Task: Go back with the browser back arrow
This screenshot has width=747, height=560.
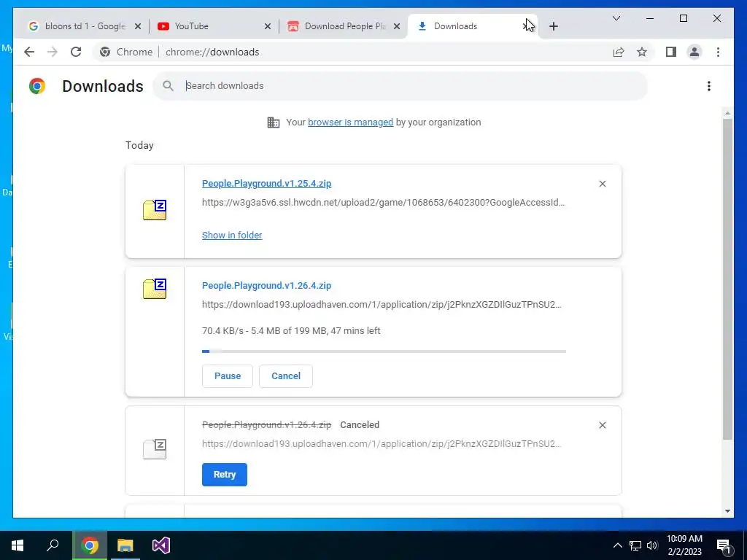Action: tap(29, 52)
